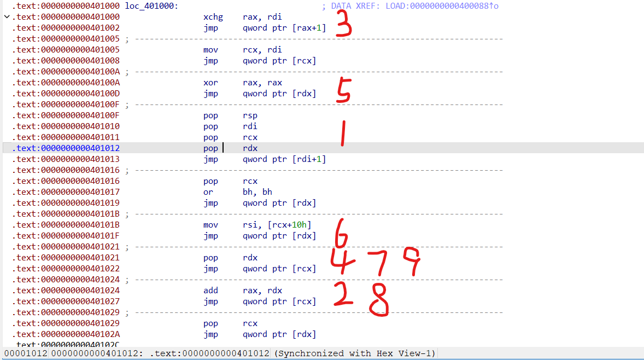Click the Synchronized with Hex View-1 status text

(x=355, y=353)
